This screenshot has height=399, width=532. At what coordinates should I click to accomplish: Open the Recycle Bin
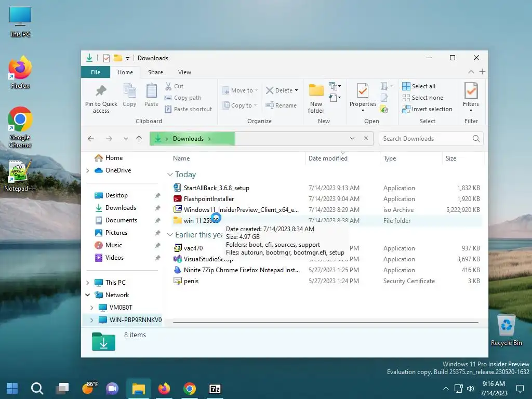(x=506, y=330)
